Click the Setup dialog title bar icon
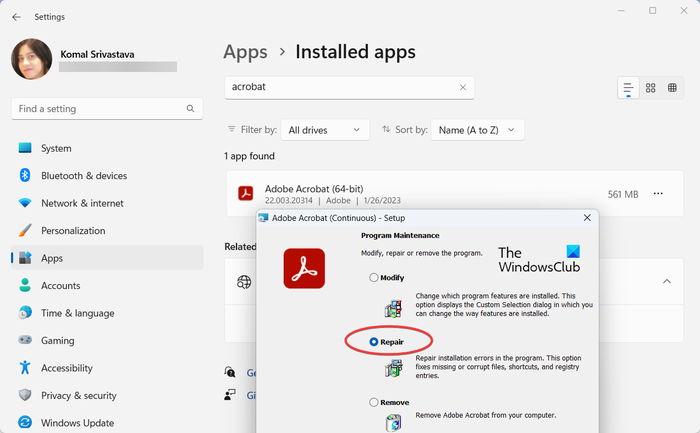700x433 pixels. pyautogui.click(x=263, y=218)
